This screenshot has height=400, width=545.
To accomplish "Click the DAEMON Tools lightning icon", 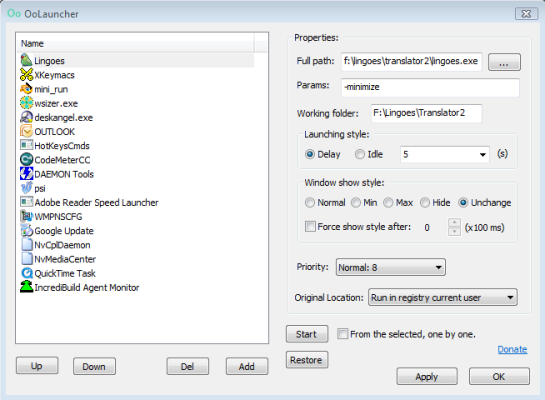I will click(26, 173).
